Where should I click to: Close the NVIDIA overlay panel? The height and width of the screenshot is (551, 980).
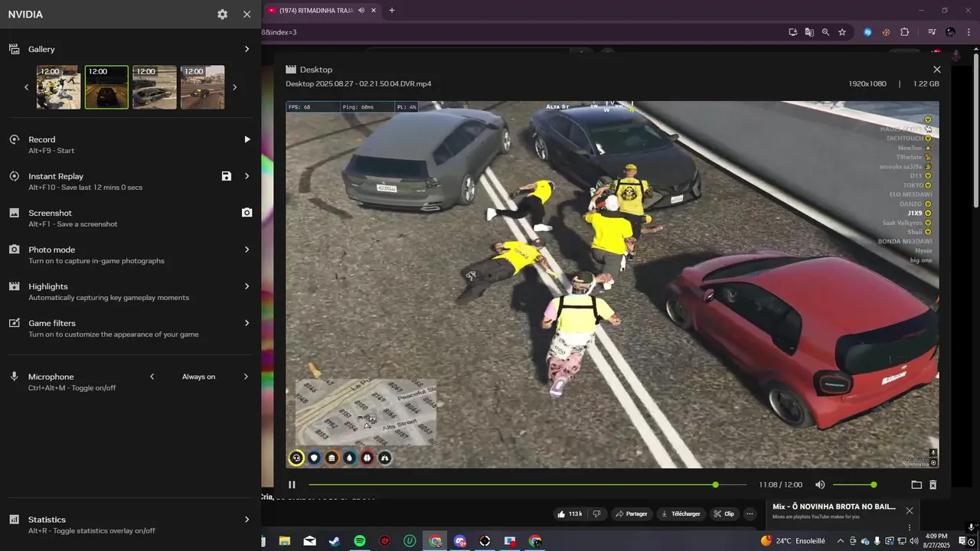tap(247, 15)
